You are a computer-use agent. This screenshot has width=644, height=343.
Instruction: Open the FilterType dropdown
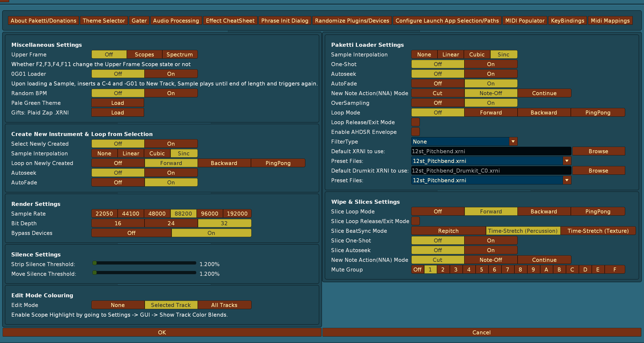pyautogui.click(x=513, y=141)
